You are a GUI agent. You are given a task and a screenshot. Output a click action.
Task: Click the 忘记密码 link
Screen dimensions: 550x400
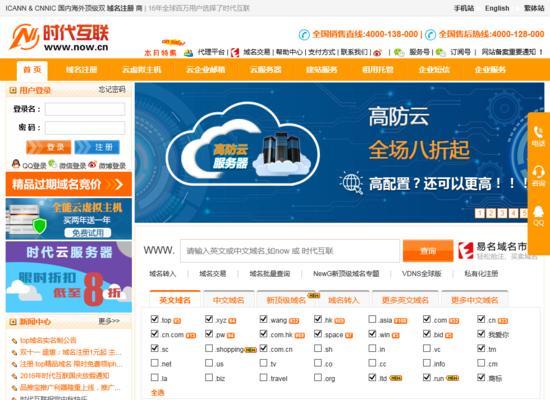[112, 90]
